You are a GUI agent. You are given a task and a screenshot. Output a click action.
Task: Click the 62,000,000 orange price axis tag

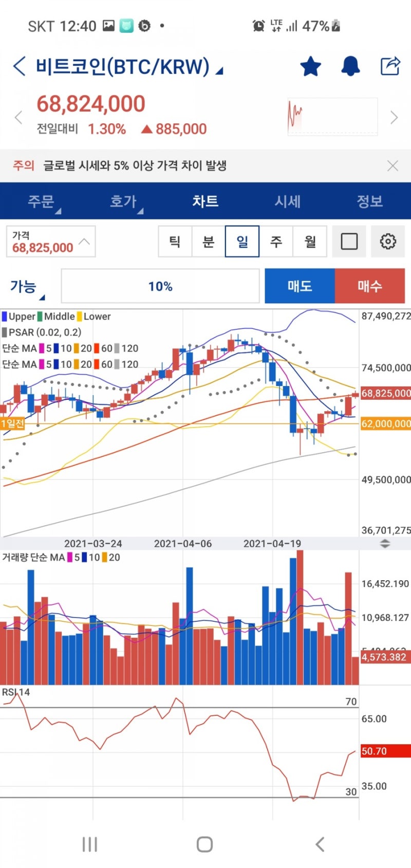[386, 424]
